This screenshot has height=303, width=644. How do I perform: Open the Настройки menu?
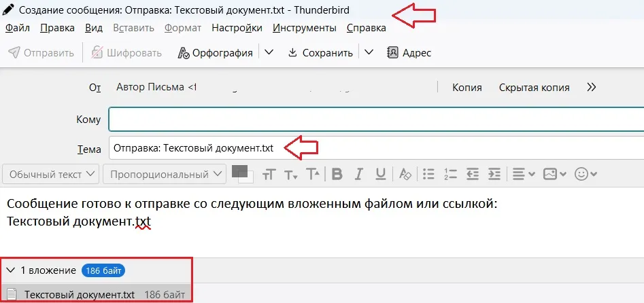[237, 28]
